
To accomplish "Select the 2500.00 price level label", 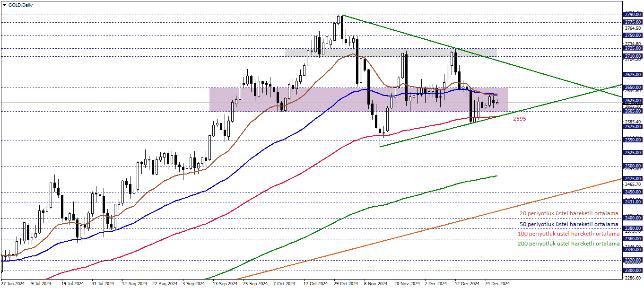I will 633,166.
